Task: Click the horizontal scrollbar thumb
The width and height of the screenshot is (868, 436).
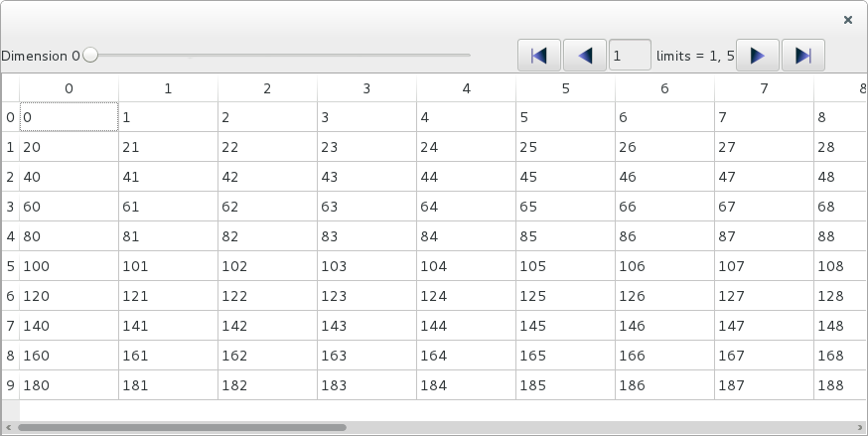Action: 182,428
